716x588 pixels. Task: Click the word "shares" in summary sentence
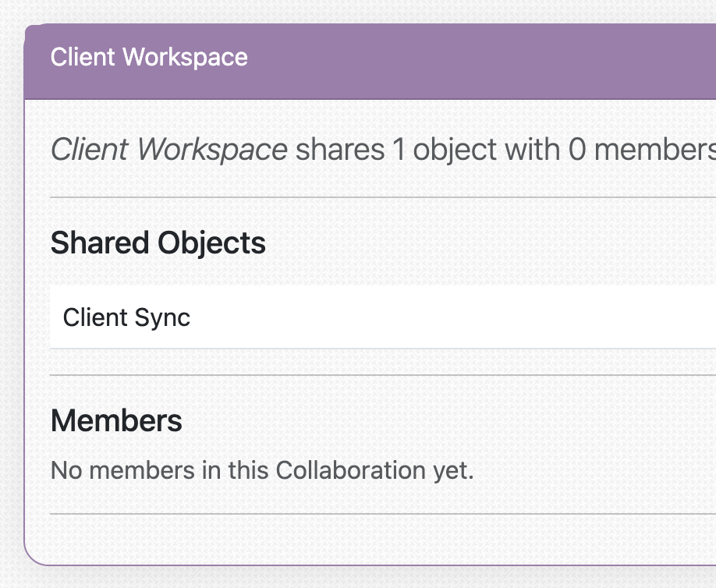[339, 150]
